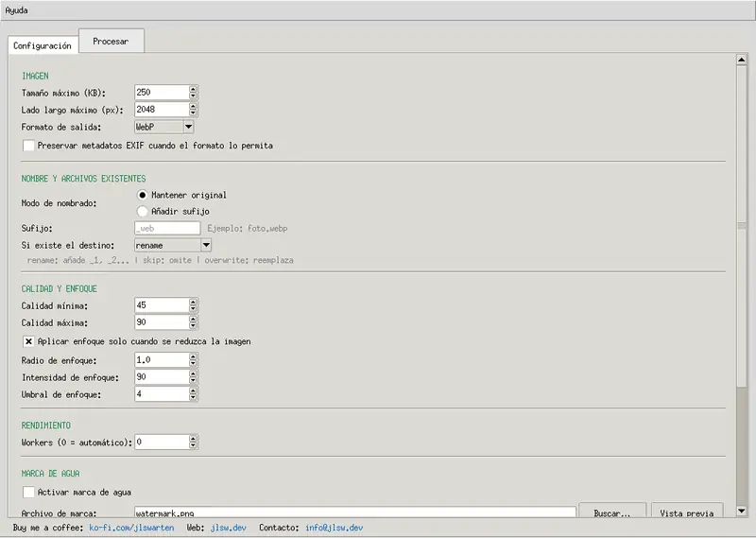The height and width of the screenshot is (538, 756).
Task: Increase Tamaño máximo value with up arrow
Action: point(194,89)
